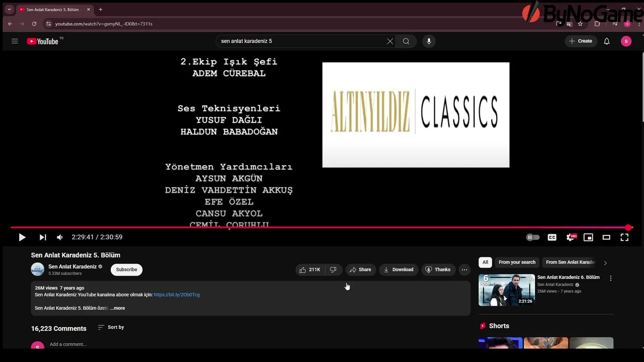Viewport: 644px width, 362px height.
Task: Turn on closed captions (CC)
Action: point(552,237)
